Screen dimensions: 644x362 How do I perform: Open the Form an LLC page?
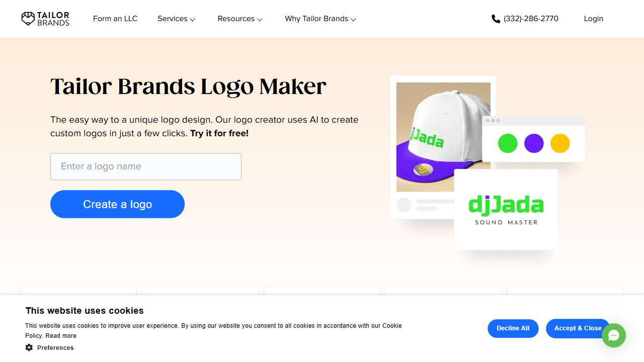[x=115, y=19]
